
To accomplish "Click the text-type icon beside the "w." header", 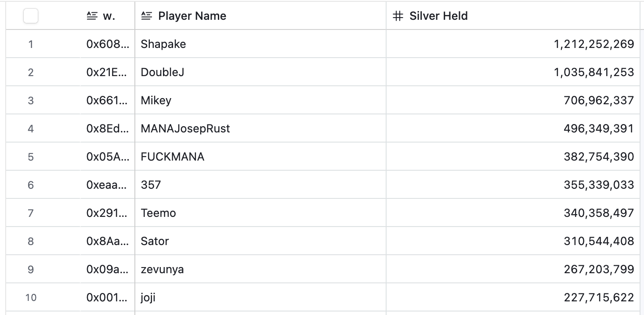I will (x=91, y=16).
